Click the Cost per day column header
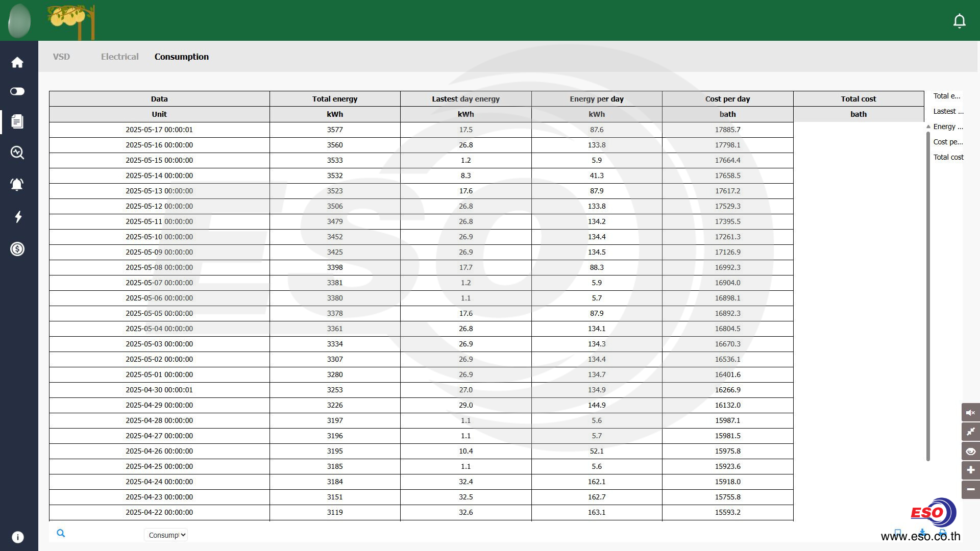Viewport: 980px width, 551px height. pyautogui.click(x=727, y=99)
